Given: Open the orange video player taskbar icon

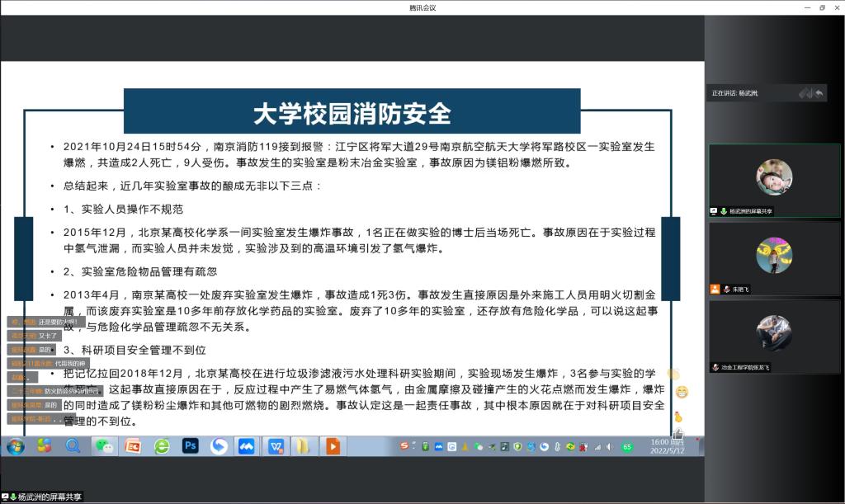Looking at the screenshot, I should pyautogui.click(x=333, y=446).
